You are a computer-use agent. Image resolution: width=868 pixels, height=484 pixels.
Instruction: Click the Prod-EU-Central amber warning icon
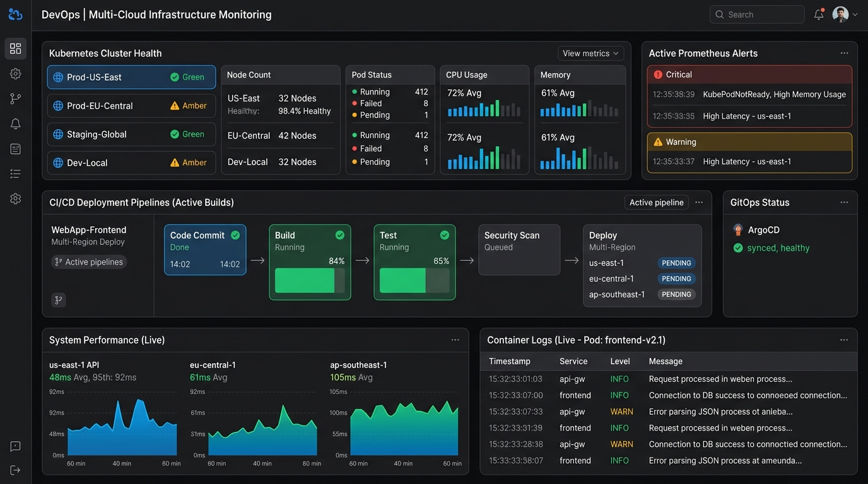(x=175, y=106)
